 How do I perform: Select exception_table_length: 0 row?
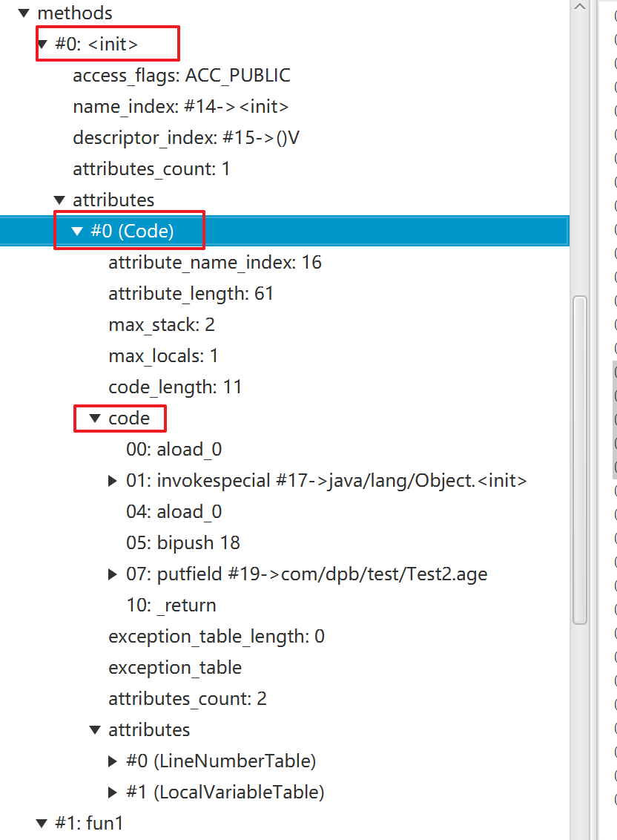coord(217,637)
